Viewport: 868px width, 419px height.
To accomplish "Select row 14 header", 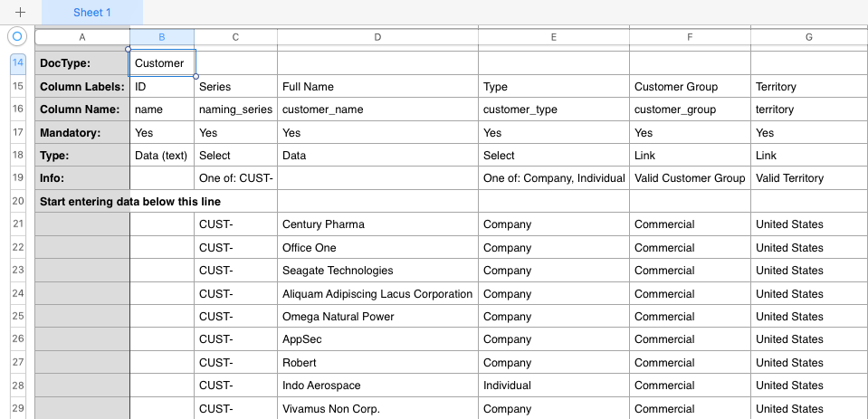I will 18,63.
